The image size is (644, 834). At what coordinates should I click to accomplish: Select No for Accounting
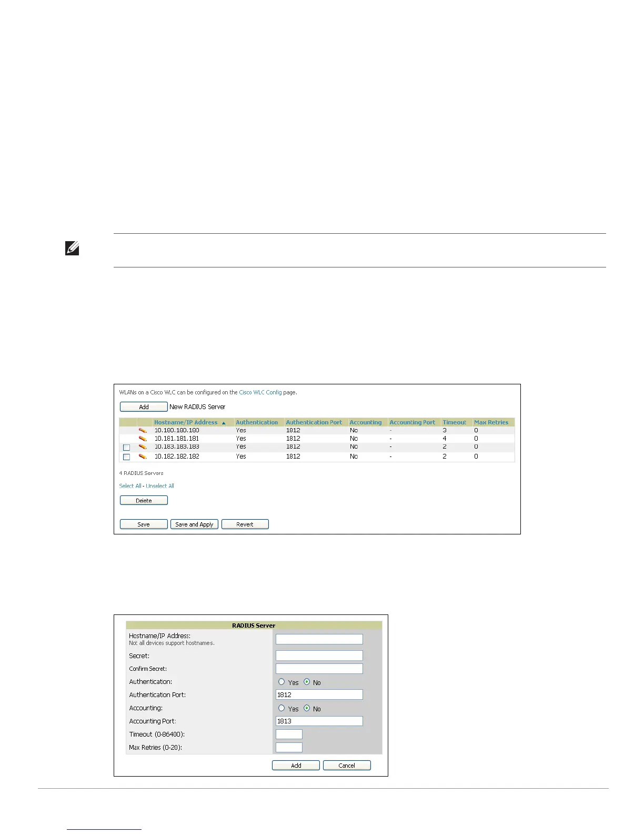[x=307, y=708]
